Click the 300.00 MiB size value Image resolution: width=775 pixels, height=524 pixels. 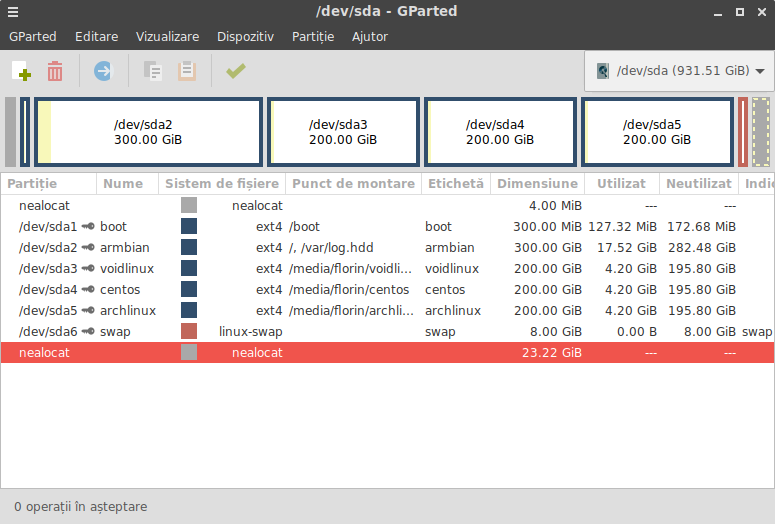pos(547,226)
